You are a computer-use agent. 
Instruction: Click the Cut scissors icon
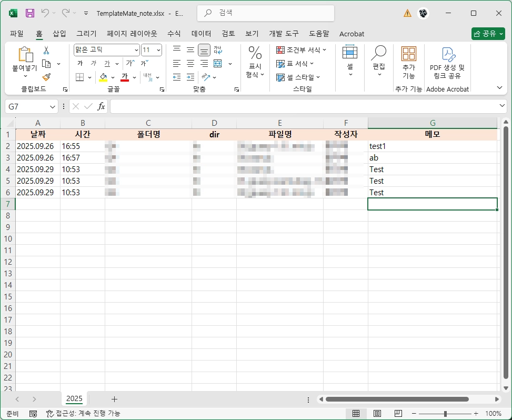click(x=46, y=51)
